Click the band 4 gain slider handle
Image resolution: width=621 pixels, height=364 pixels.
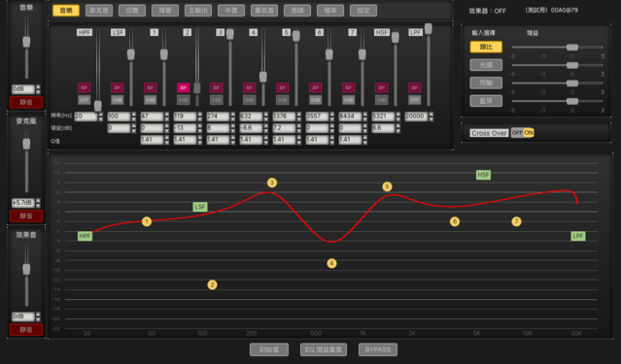coord(263,77)
